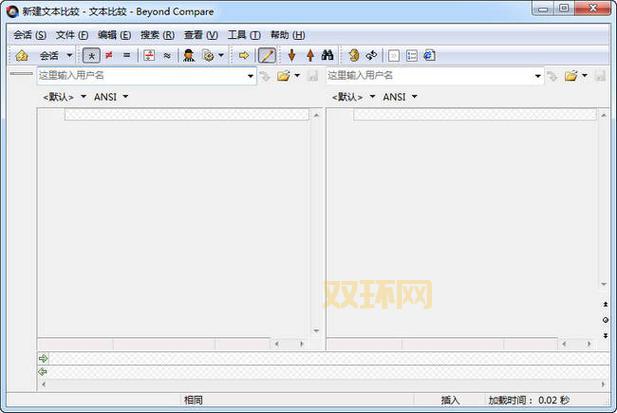Click the blue refresh page toolbar icon
The width and height of the screenshot is (617, 413).
tap(429, 56)
